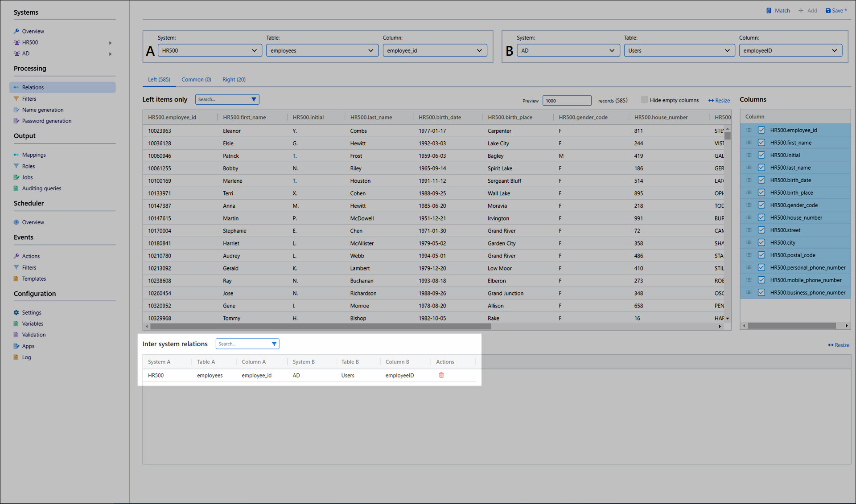Image resolution: width=856 pixels, height=504 pixels.
Task: Uncheck the HR500.first_name column checkbox
Action: (761, 143)
